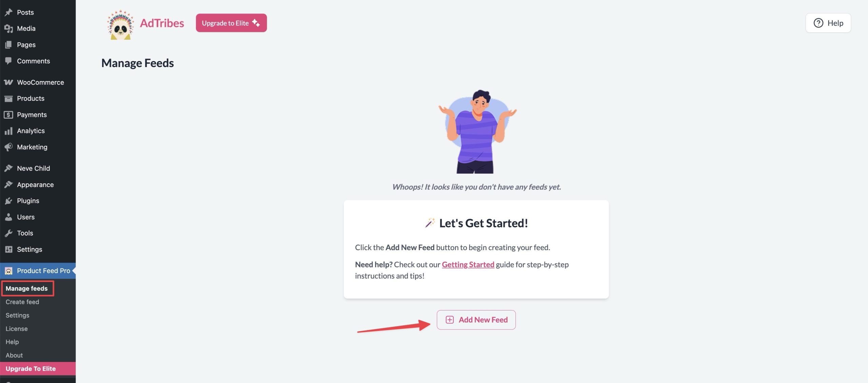This screenshot has height=383, width=868.
Task: Click the Tools wrench icon
Action: coord(8,233)
